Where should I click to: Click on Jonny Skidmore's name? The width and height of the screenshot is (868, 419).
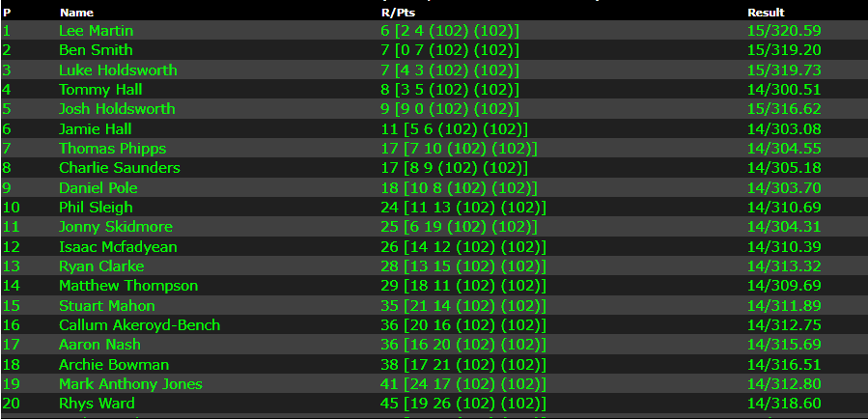click(x=116, y=227)
